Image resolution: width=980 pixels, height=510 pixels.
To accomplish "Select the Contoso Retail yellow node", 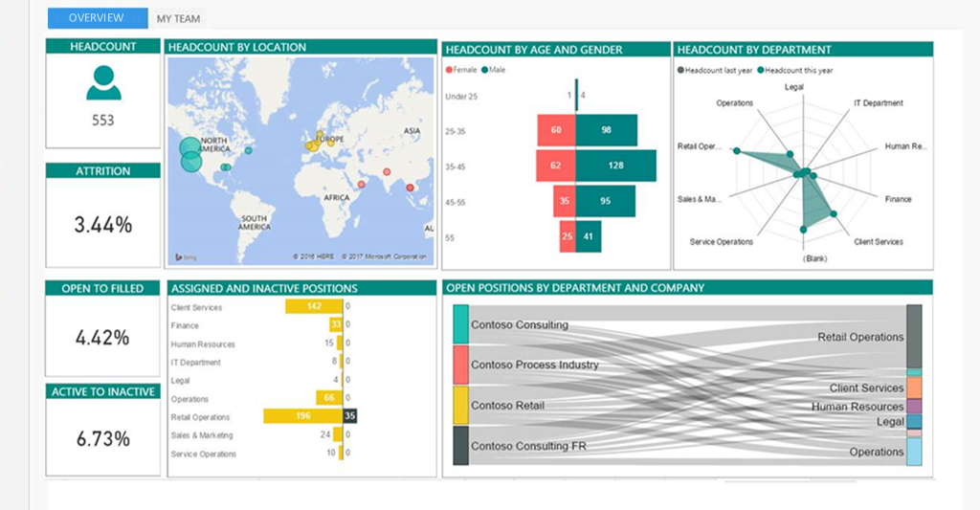I will point(460,406).
